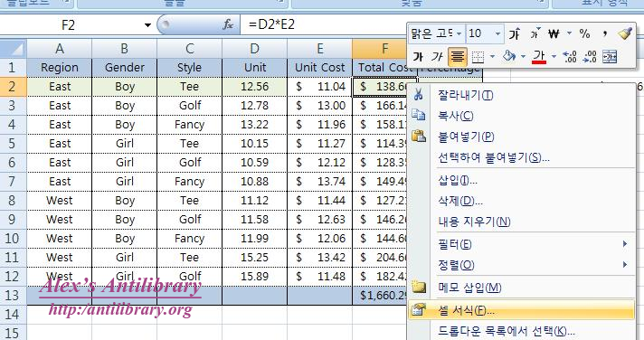This screenshot has width=644, height=340.
Task: Click the cell showing 15.89
Action: click(x=255, y=277)
